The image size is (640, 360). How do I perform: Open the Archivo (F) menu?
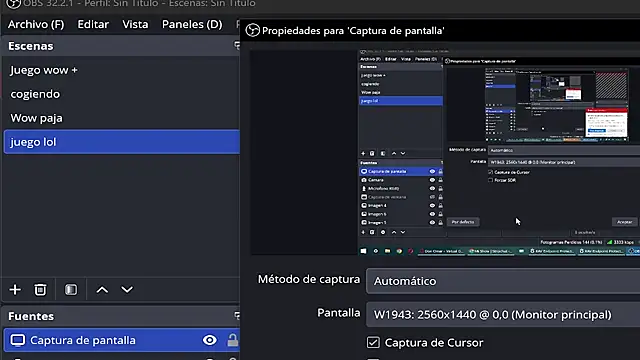point(36,24)
